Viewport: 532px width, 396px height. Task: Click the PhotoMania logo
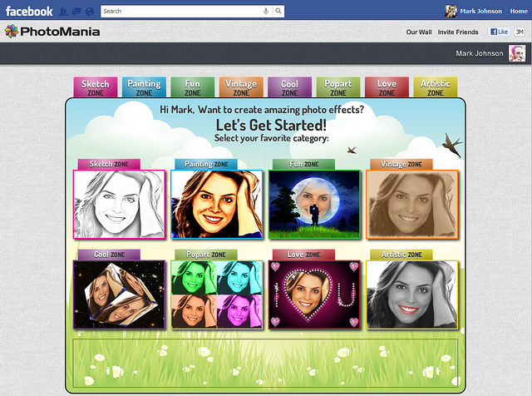pos(52,32)
